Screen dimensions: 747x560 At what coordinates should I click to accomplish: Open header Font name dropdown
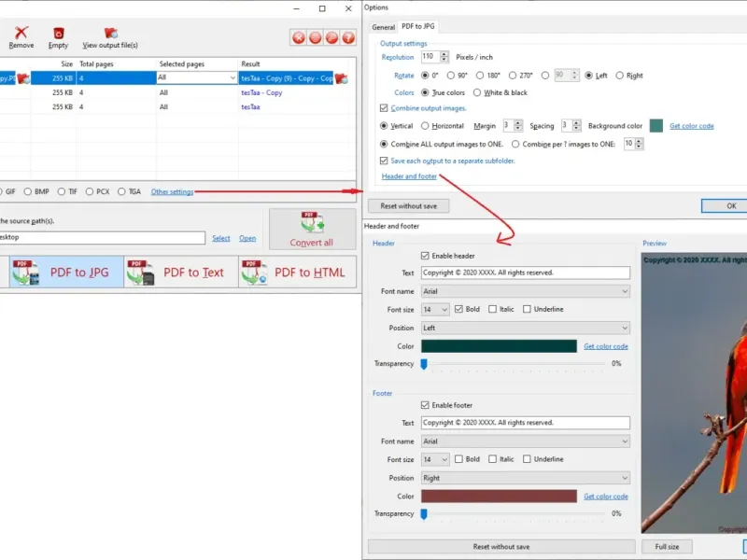click(x=526, y=291)
